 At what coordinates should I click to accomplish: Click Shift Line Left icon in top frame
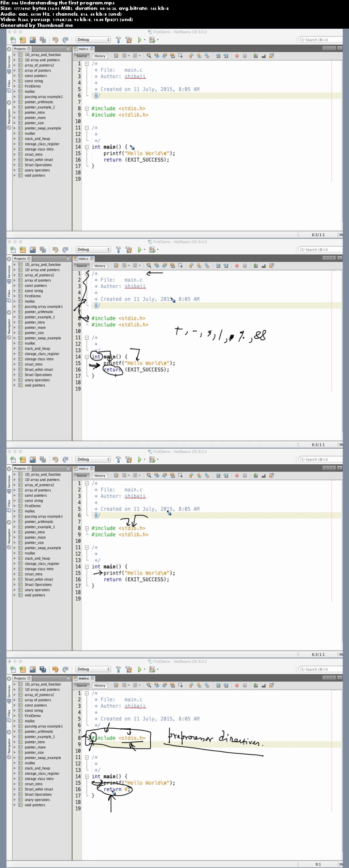point(218,56)
